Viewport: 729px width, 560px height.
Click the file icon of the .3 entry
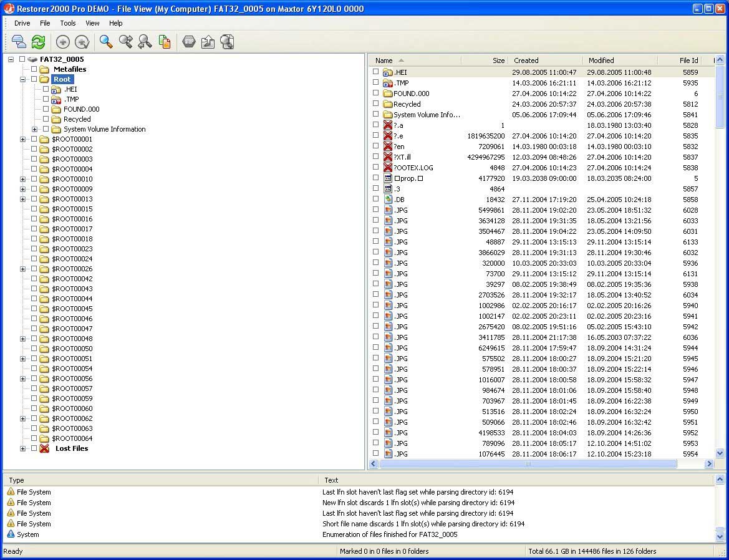coord(388,189)
